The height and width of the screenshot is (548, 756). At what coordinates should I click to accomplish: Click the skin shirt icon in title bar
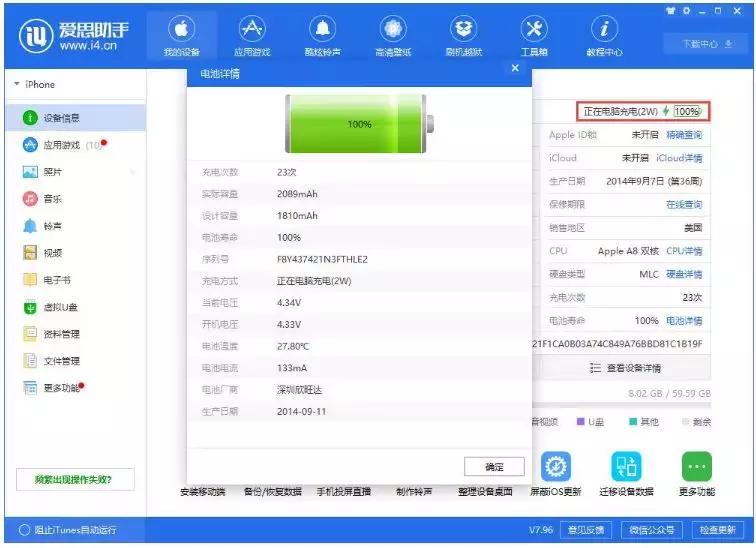(x=670, y=11)
